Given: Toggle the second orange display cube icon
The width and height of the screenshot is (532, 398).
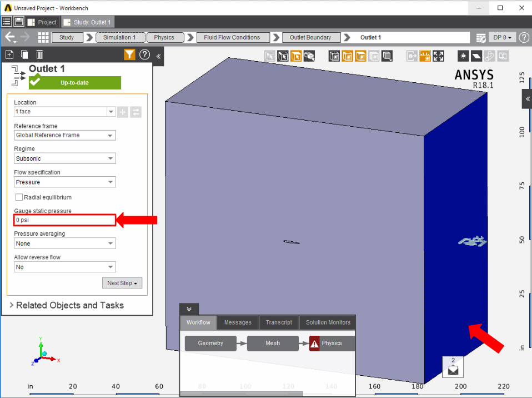Looking at the screenshot, I should [348, 56].
